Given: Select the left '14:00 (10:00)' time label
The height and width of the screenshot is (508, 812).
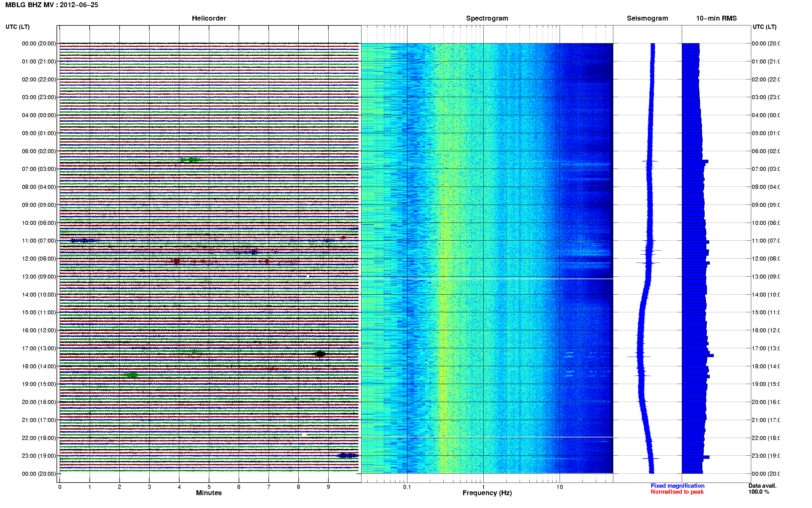Looking at the screenshot, I should pyautogui.click(x=39, y=295).
